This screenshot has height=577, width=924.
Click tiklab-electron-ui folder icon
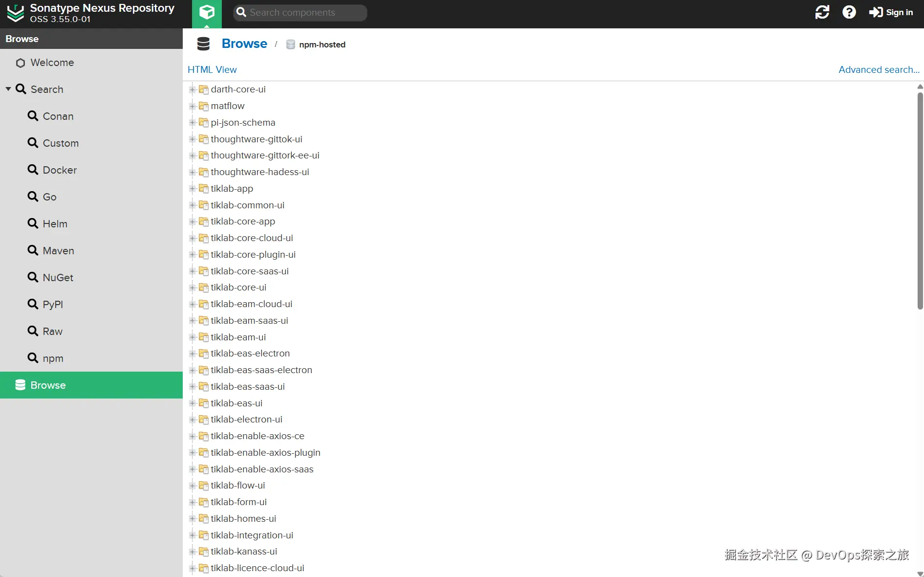point(204,420)
